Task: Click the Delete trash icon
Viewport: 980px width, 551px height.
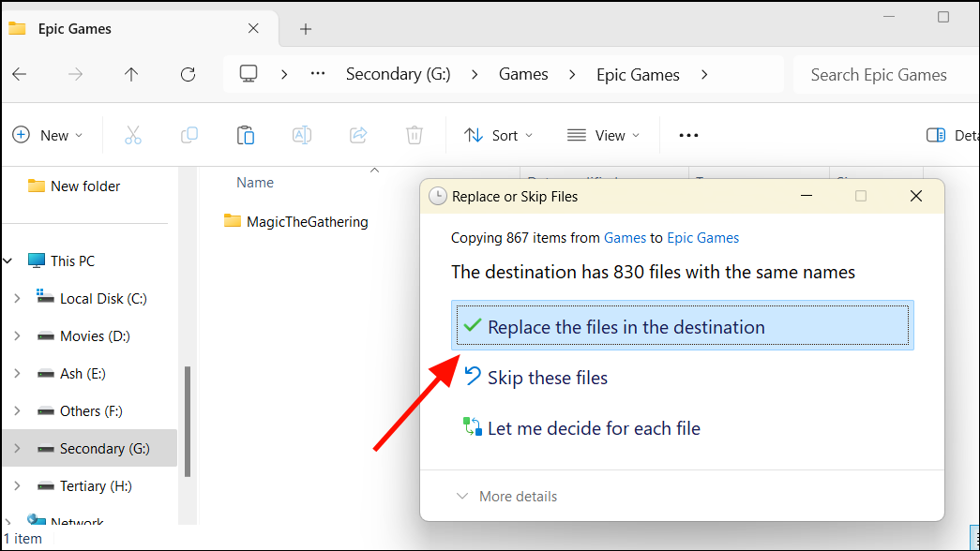Action: point(415,135)
